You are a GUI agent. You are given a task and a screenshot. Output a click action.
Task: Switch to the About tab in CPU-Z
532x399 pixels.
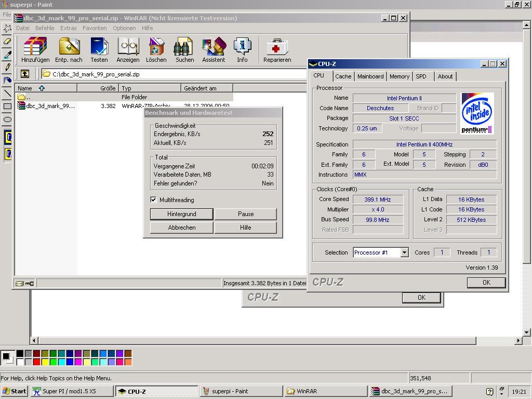coord(445,76)
